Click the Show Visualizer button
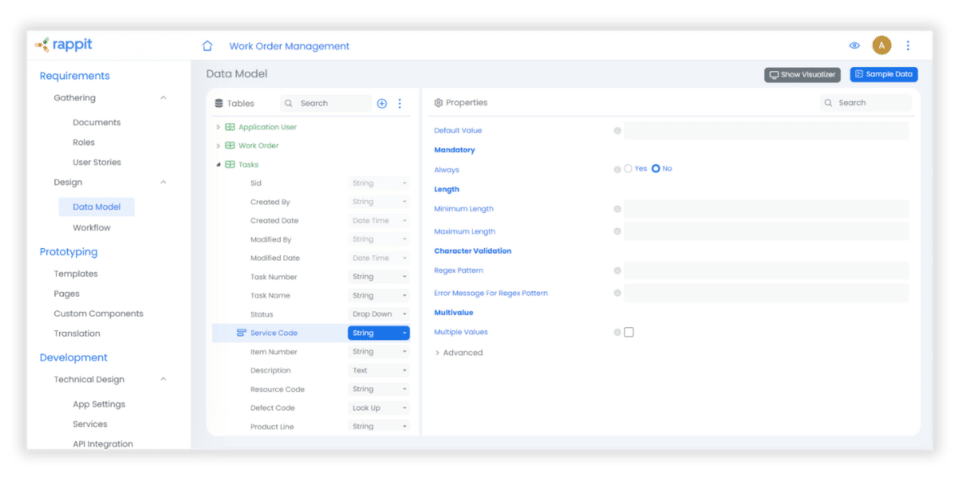 click(x=802, y=74)
